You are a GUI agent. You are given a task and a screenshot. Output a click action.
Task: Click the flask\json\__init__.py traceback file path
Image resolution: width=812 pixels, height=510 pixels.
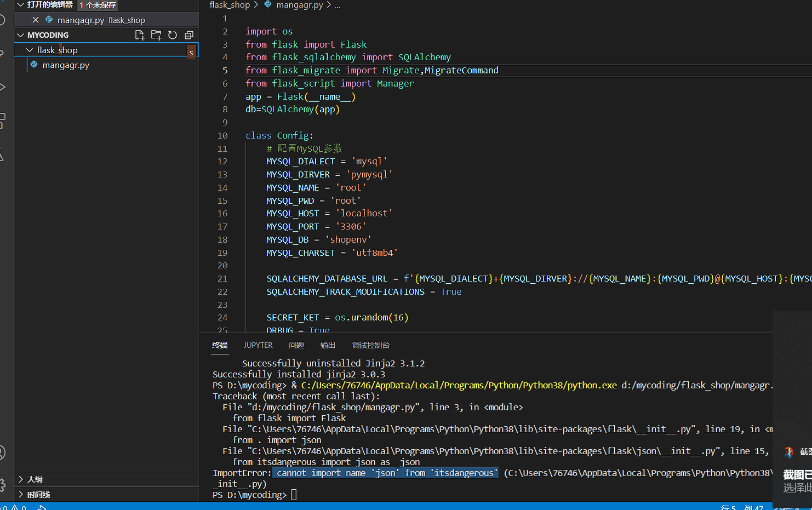tap(483, 451)
